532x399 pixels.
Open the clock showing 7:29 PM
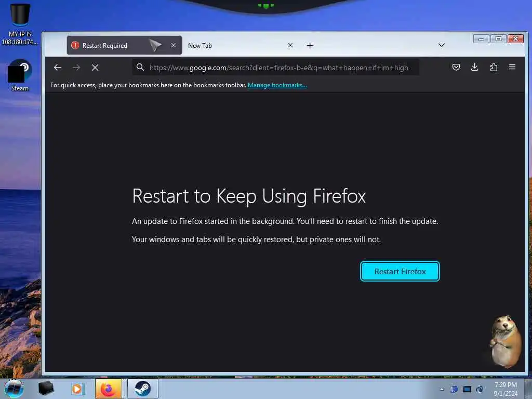click(x=506, y=389)
